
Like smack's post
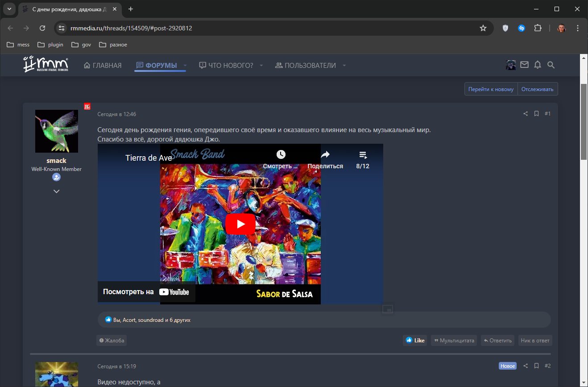(415, 341)
